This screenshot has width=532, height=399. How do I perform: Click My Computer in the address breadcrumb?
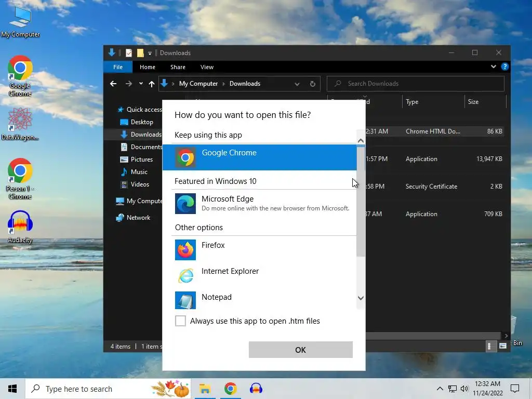(198, 84)
